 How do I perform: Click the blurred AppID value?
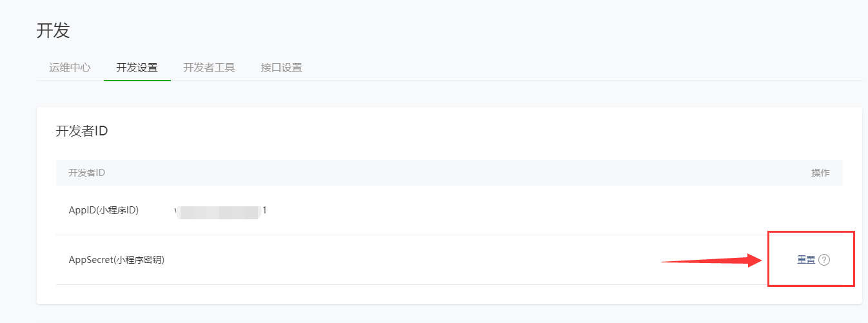[x=219, y=211]
